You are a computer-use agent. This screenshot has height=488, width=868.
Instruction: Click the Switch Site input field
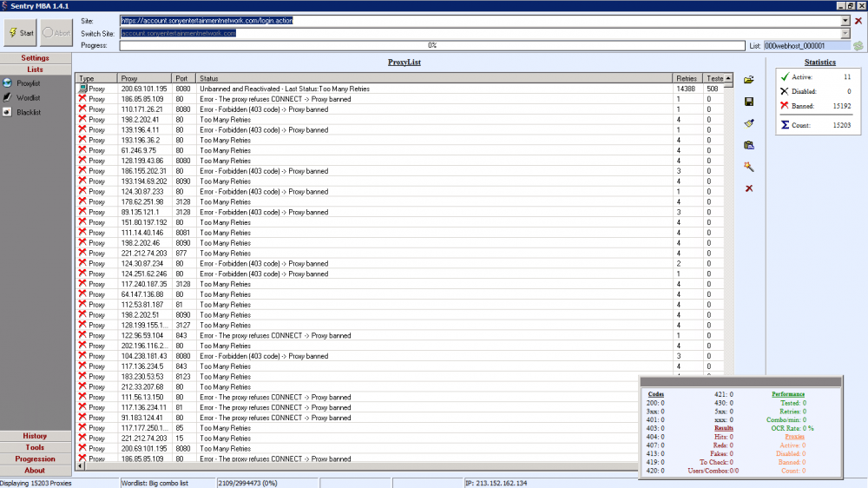[480, 33]
